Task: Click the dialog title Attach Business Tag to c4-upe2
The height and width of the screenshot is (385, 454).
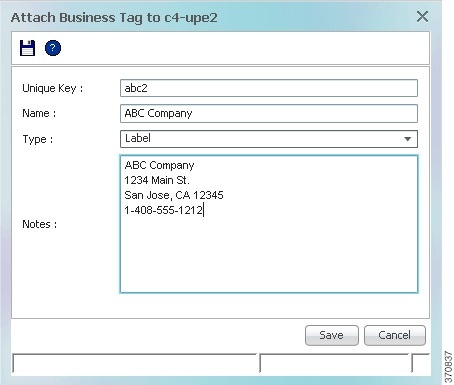Action: (114, 17)
